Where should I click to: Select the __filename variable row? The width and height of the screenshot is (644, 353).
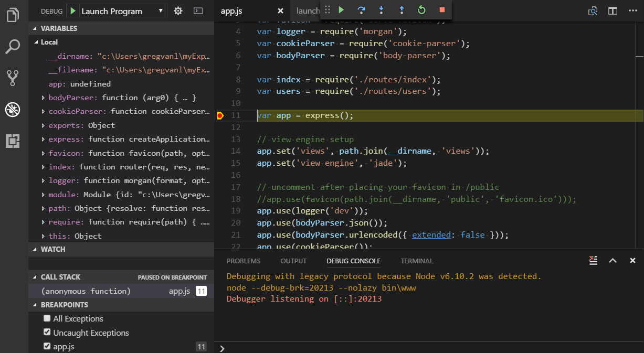click(121, 70)
